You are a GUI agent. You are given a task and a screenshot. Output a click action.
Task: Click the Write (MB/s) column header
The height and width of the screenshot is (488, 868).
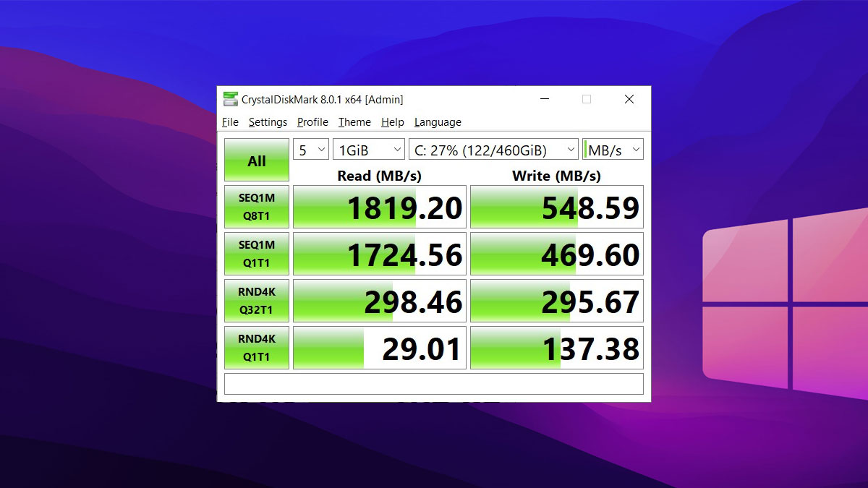[556, 175]
